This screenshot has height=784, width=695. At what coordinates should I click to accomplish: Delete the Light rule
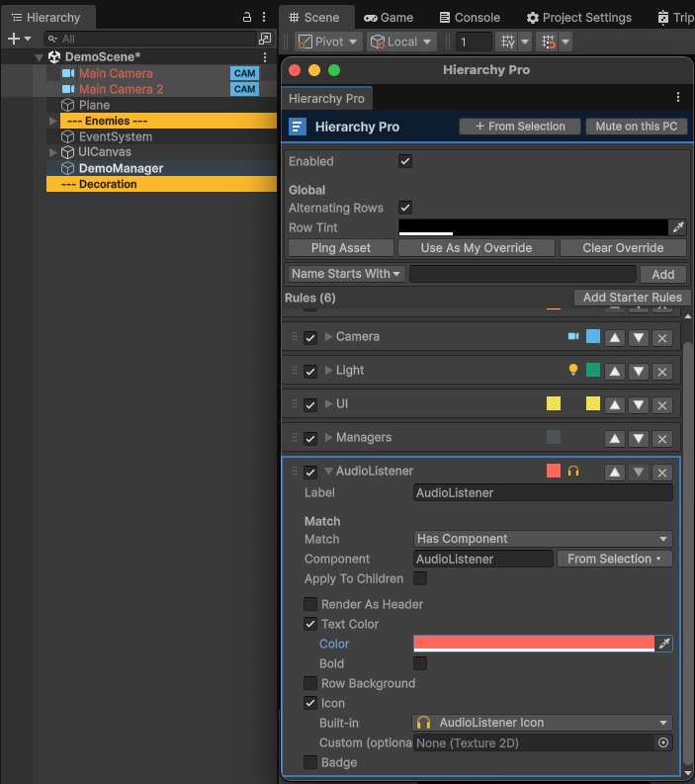pos(662,371)
